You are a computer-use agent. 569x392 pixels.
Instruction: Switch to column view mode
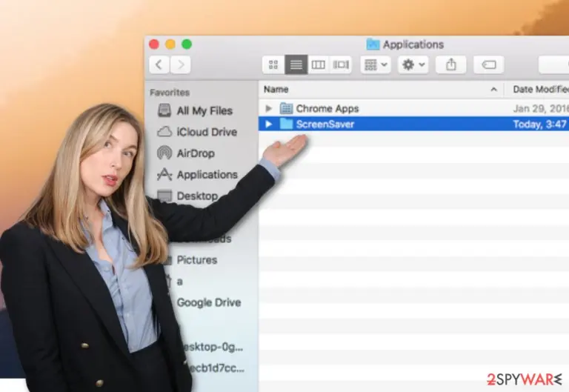tap(319, 64)
